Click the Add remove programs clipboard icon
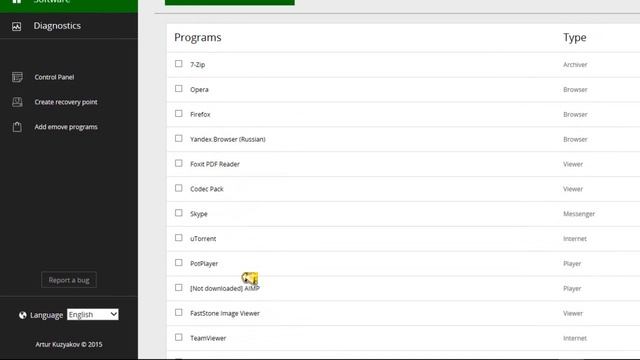Screen dimensions: 640x360 point(17,127)
